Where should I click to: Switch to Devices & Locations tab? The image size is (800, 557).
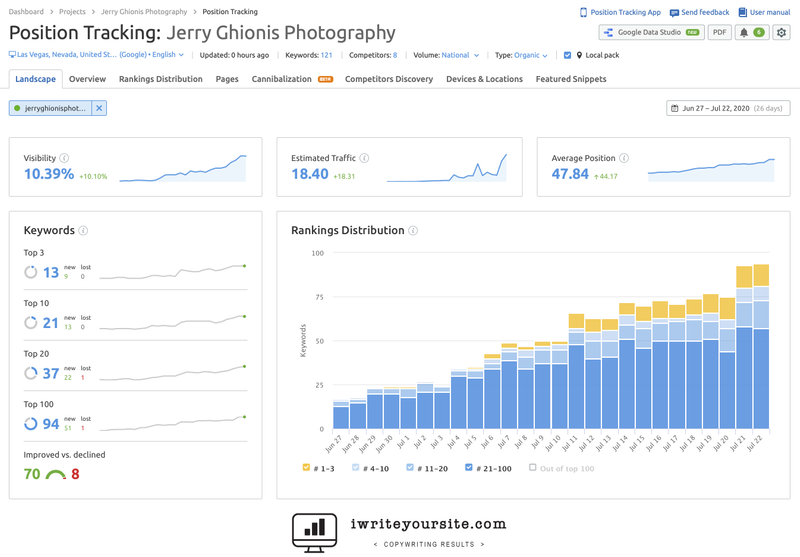[484, 79]
